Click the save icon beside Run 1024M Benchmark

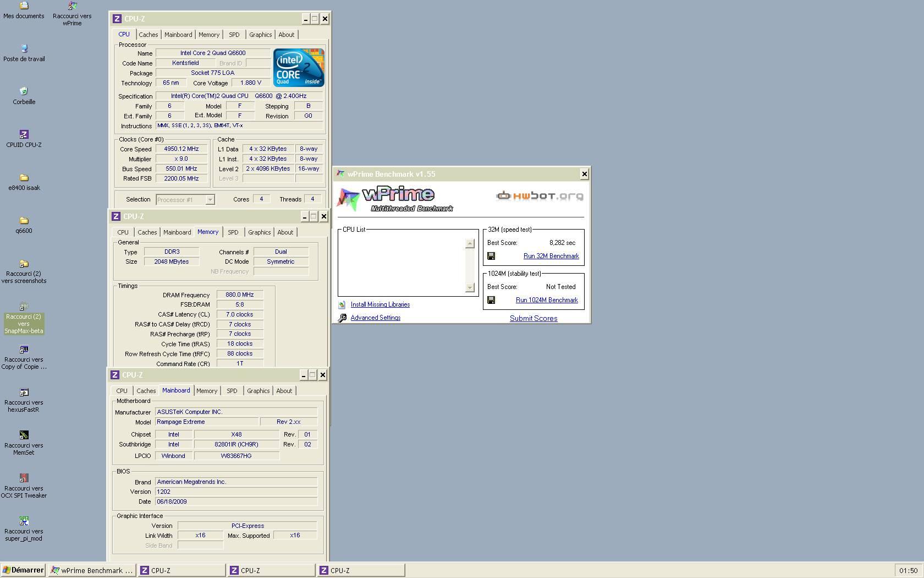click(x=491, y=300)
